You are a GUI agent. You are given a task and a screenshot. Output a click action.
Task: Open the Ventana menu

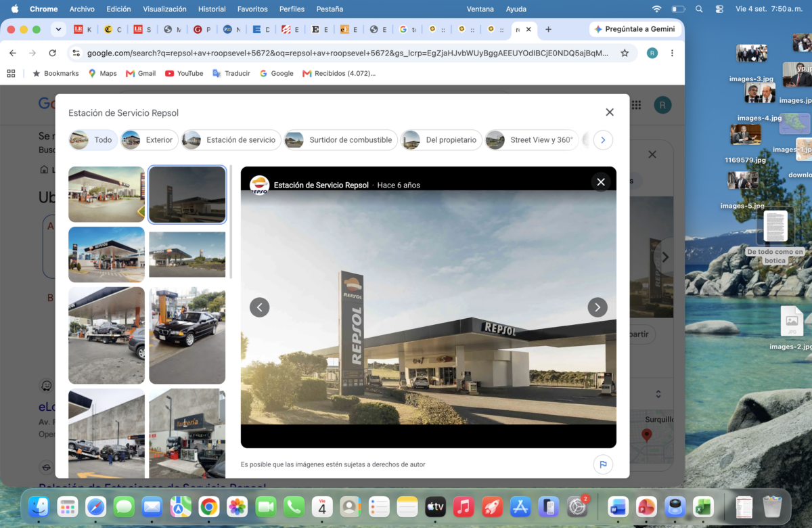pos(480,9)
